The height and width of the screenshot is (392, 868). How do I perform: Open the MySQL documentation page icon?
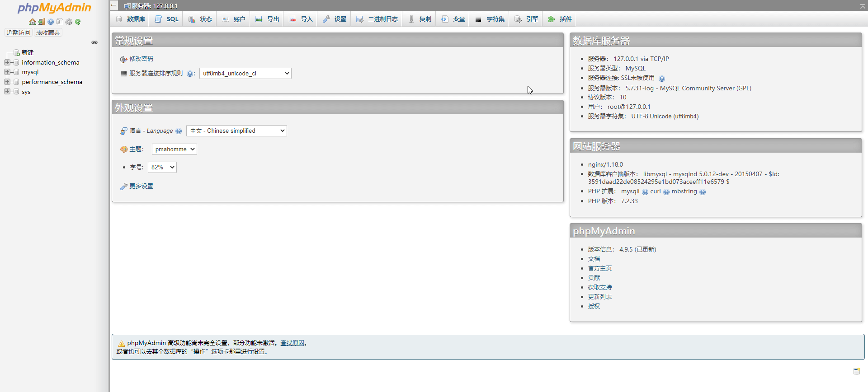tap(59, 22)
